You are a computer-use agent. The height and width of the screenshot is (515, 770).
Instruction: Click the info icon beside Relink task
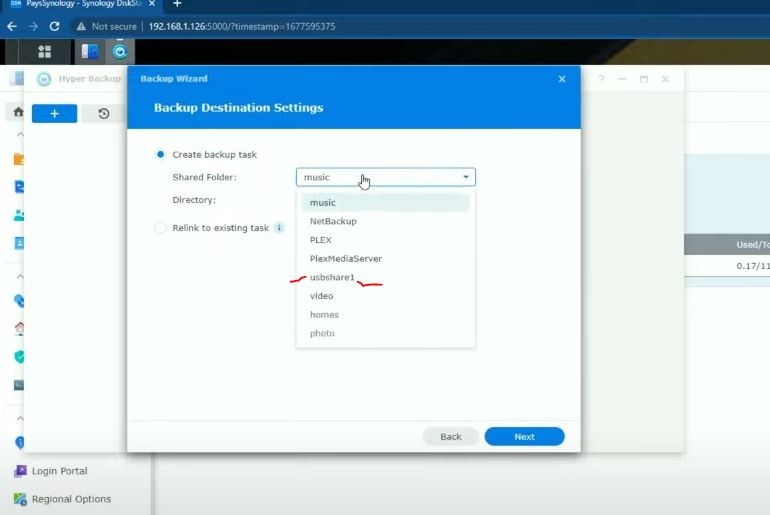279,228
